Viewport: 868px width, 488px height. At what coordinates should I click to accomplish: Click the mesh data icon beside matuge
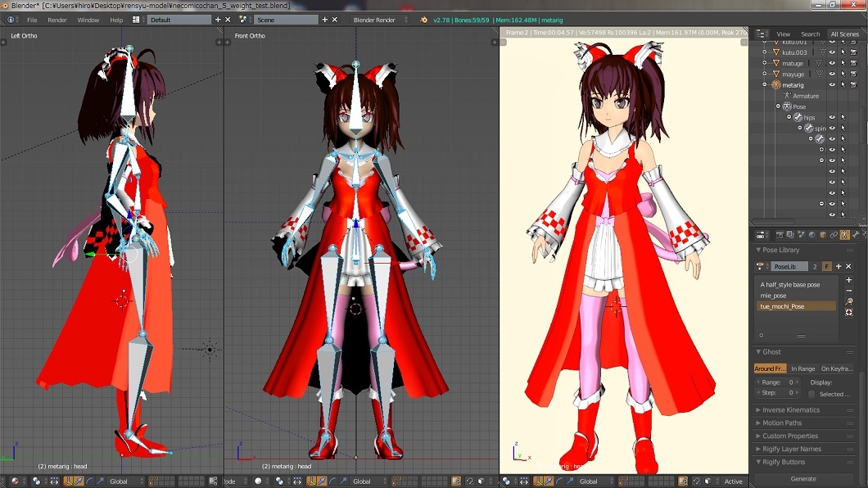(818, 64)
